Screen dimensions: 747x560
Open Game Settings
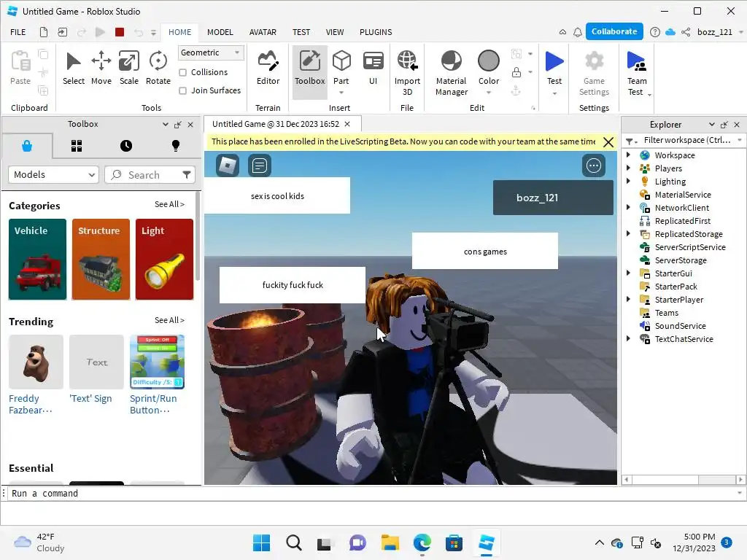click(x=594, y=73)
